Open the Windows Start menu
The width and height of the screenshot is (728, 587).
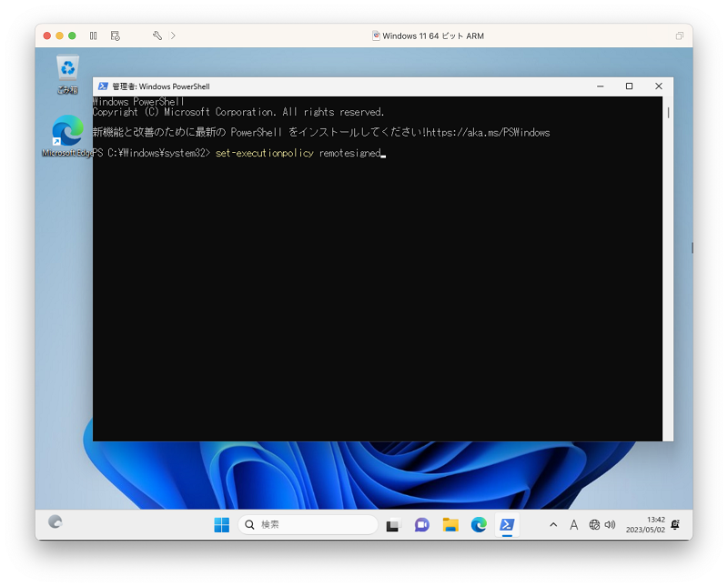click(x=221, y=525)
